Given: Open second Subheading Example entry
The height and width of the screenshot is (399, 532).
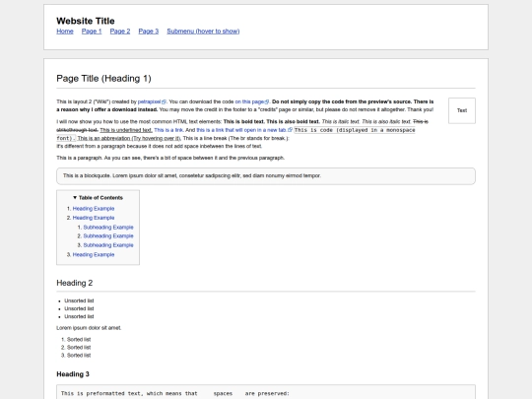Looking at the screenshot, I should click(x=108, y=236).
